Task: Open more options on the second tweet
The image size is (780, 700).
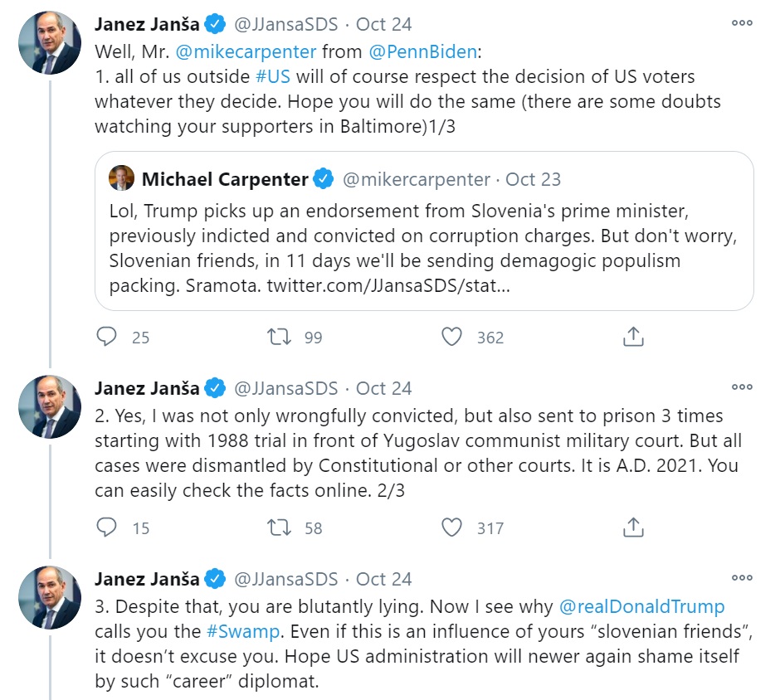Action: (741, 387)
